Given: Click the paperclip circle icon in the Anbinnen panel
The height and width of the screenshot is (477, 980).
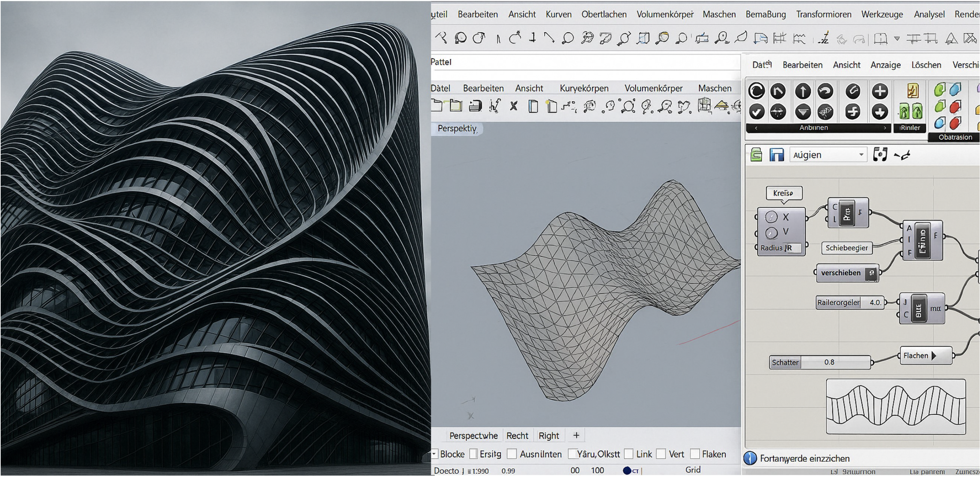Looking at the screenshot, I should coord(853,91).
